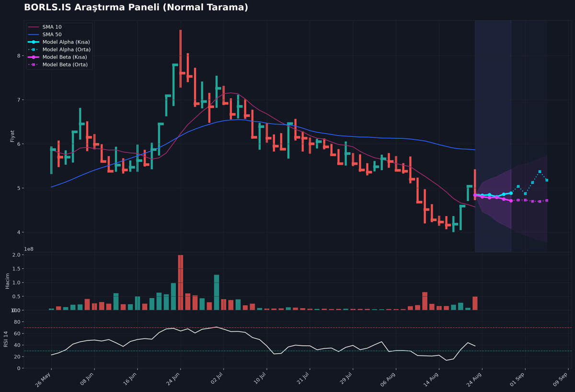Click the tallest green volume bar
Screen dimensions: 575x392
(x=217, y=292)
